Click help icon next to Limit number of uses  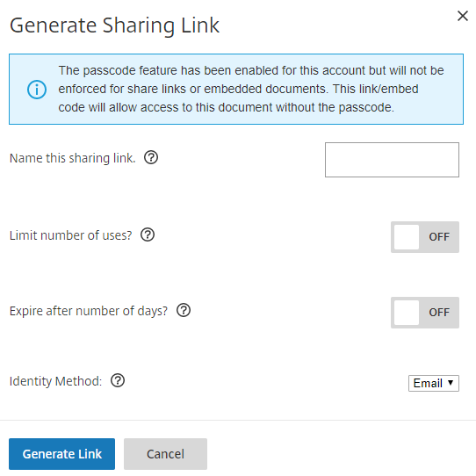[148, 234]
